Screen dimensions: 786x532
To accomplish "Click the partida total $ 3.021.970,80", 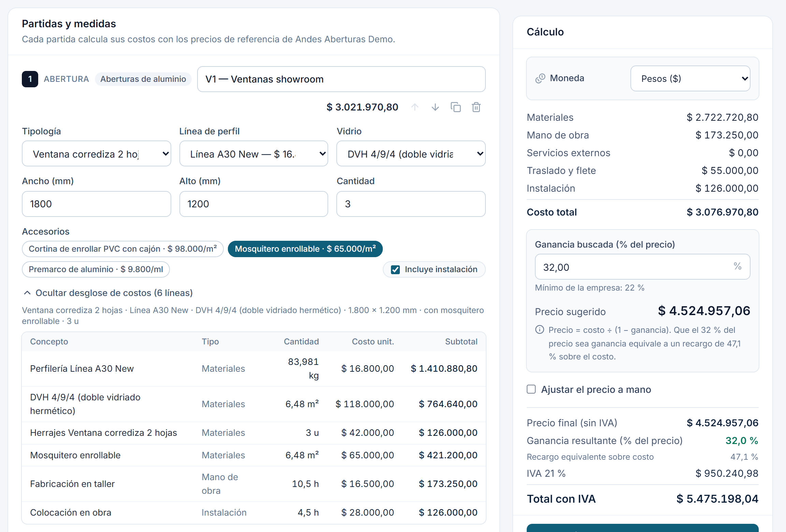I will coord(362,107).
